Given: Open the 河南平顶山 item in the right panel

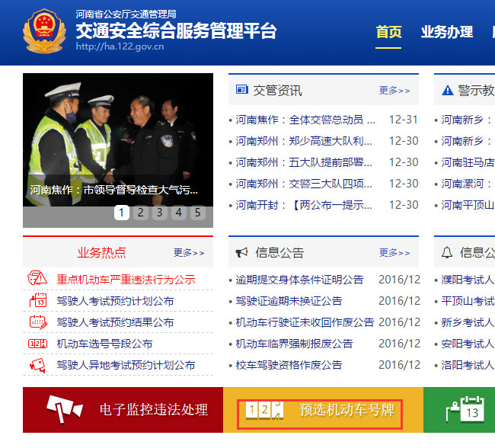Looking at the screenshot, I should [468, 205].
